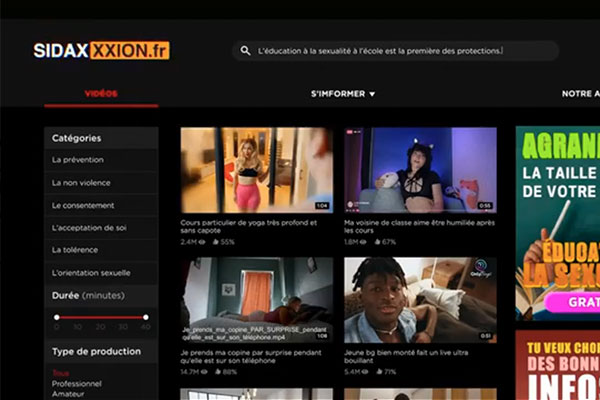Click the magnifying glass search icon
600x400 pixels.
pos(244,51)
